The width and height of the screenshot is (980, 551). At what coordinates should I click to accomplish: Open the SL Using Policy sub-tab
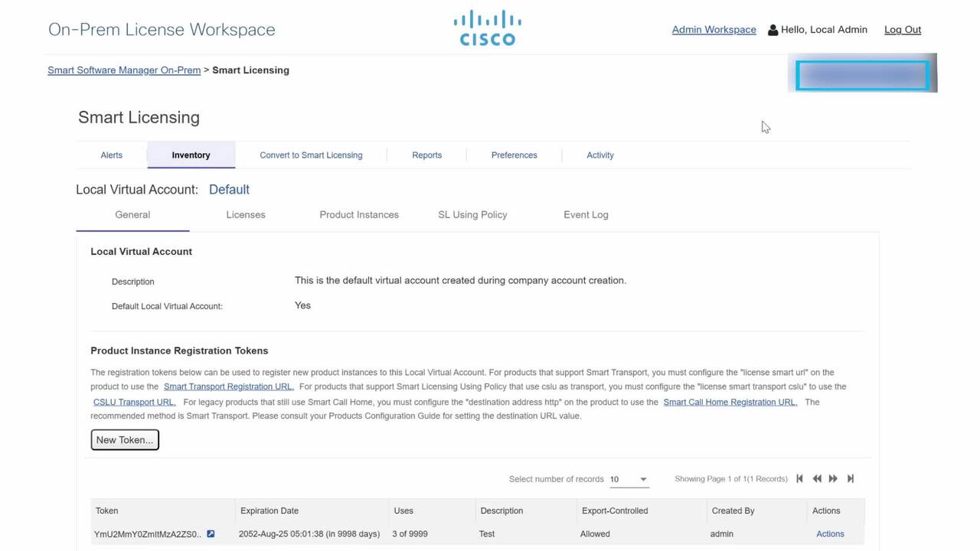[472, 215]
